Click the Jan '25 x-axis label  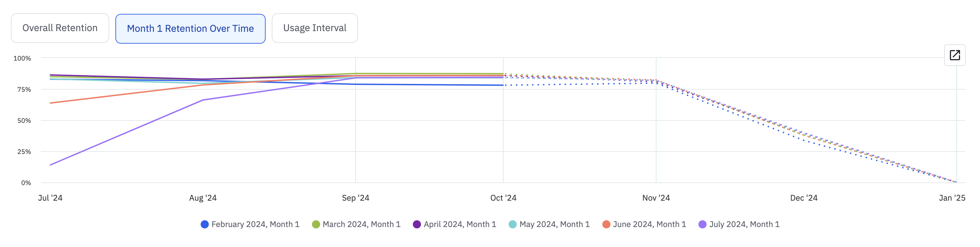pyautogui.click(x=952, y=198)
